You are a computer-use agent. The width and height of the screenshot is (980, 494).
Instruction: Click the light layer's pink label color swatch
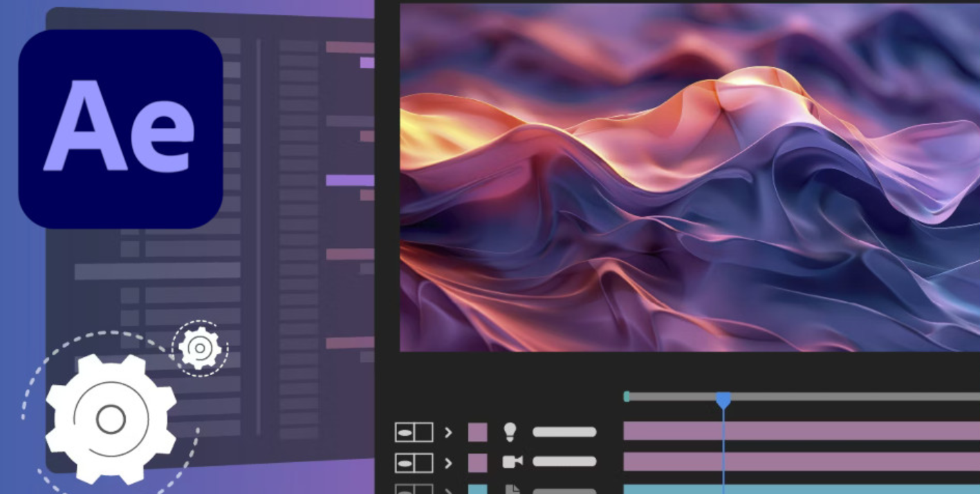[478, 433]
